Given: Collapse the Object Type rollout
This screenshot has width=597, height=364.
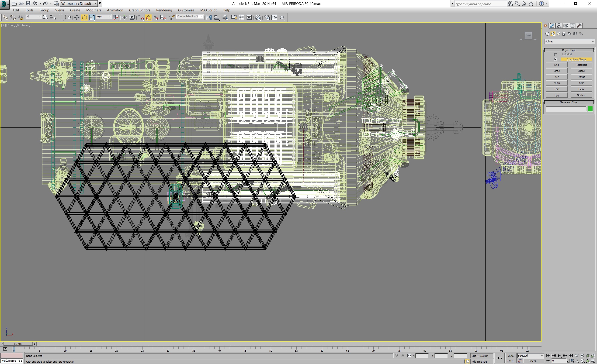Looking at the screenshot, I should [x=569, y=50].
